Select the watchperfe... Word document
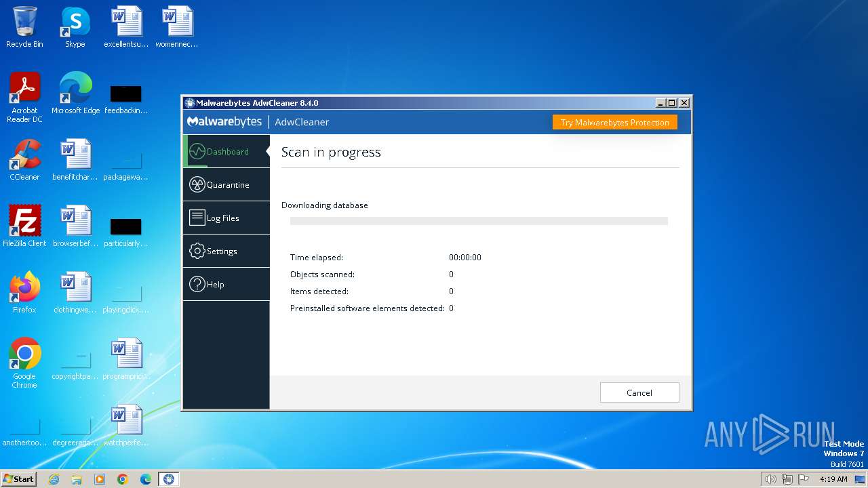The width and height of the screenshot is (868, 488). point(126,426)
